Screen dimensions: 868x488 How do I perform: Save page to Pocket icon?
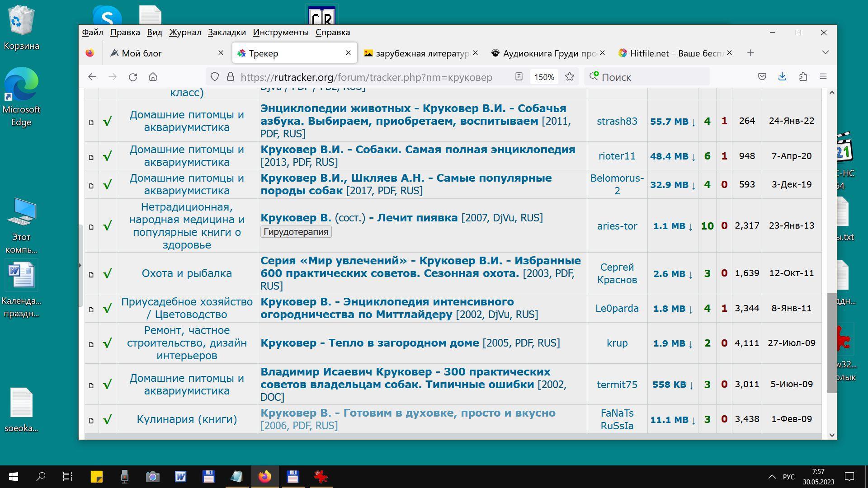762,77
